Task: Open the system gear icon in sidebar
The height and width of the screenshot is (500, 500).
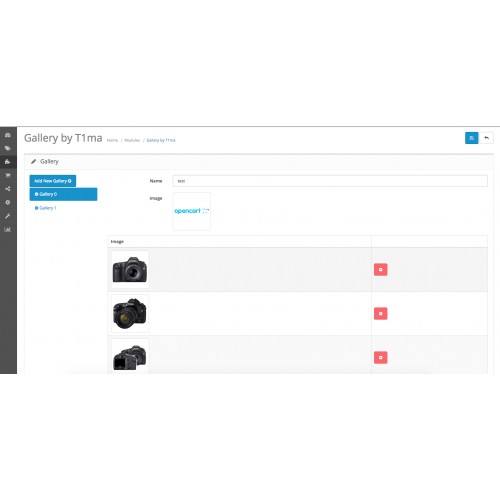Action: [x=8, y=202]
